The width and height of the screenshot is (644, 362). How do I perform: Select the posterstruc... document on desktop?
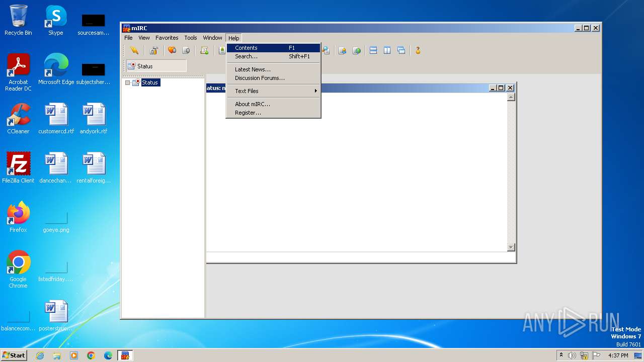tap(56, 316)
